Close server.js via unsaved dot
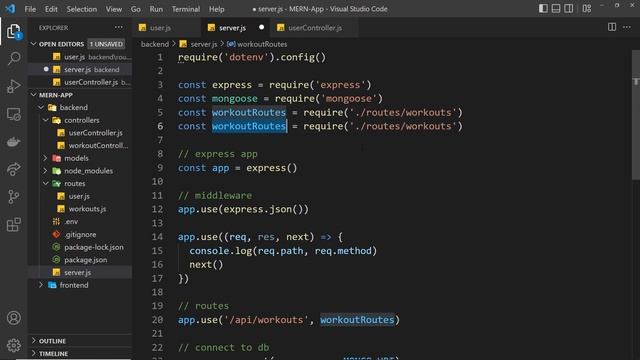The image size is (640, 360). click(x=262, y=27)
